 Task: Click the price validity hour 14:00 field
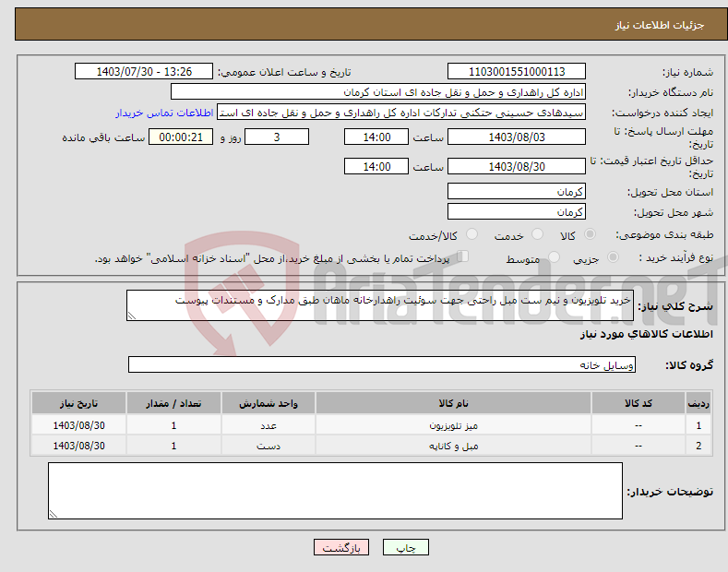click(x=376, y=166)
